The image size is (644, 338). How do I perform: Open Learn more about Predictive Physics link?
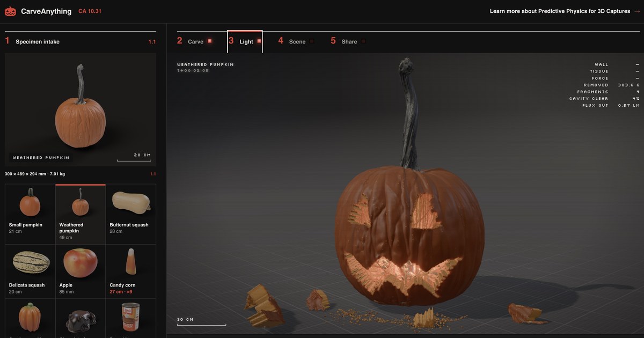pos(565,11)
